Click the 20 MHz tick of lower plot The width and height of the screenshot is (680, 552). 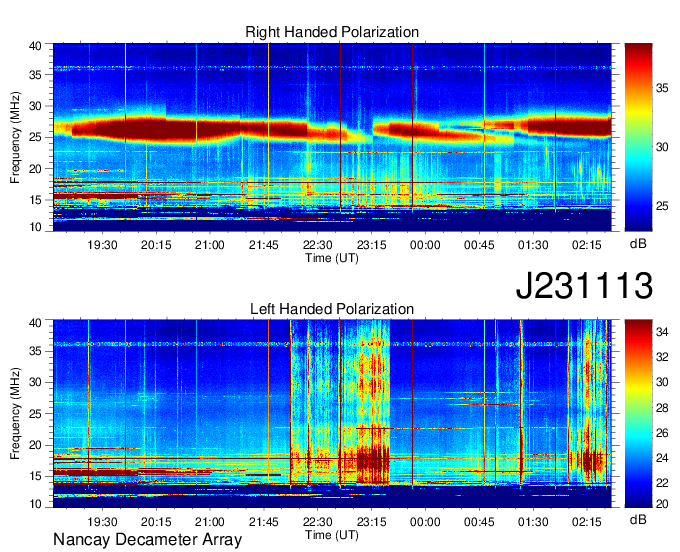pos(35,445)
